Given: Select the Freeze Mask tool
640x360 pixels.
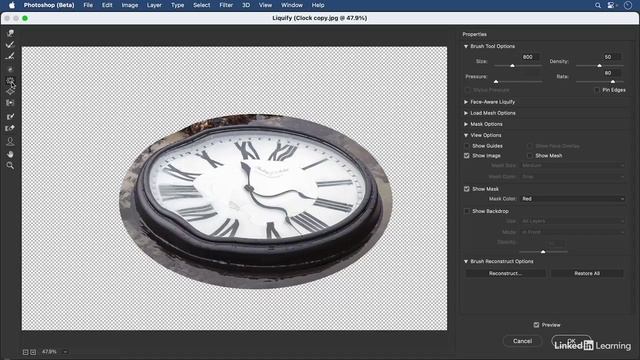Looking at the screenshot, I should point(10,117).
